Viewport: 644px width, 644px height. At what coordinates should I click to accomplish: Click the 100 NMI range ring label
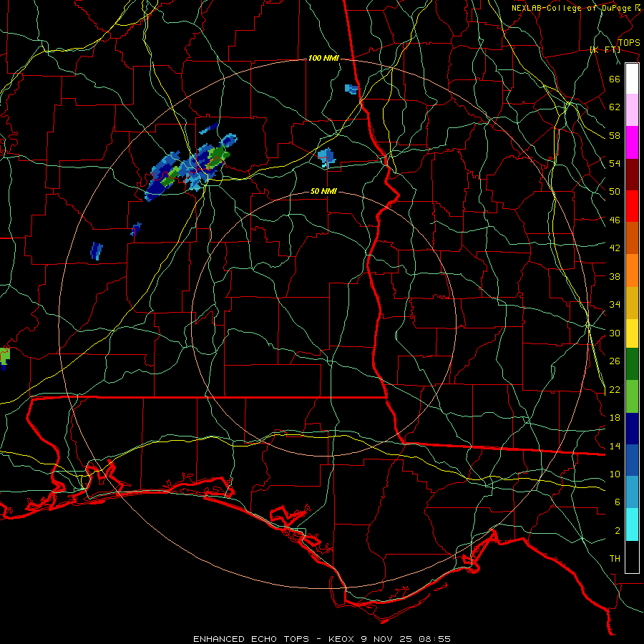click(323, 59)
